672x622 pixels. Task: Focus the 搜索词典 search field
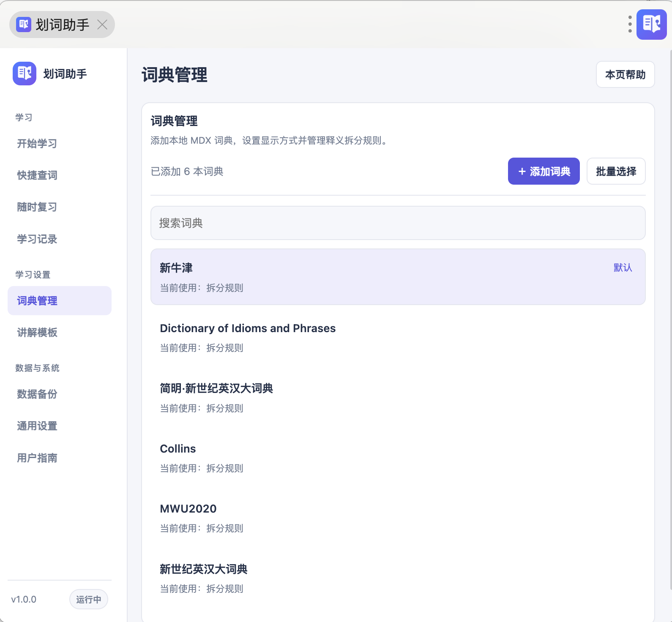tap(398, 223)
